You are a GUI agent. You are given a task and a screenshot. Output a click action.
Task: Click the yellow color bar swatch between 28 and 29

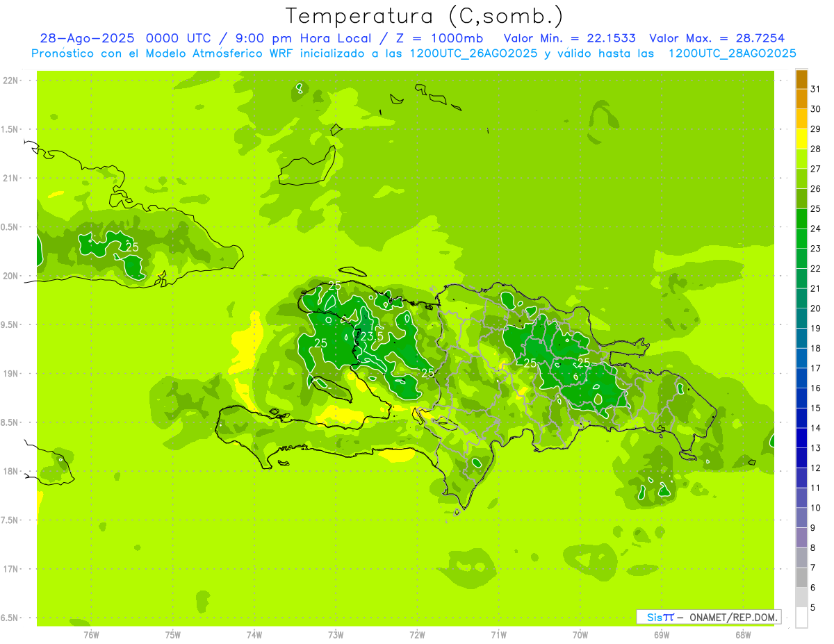pos(801,139)
